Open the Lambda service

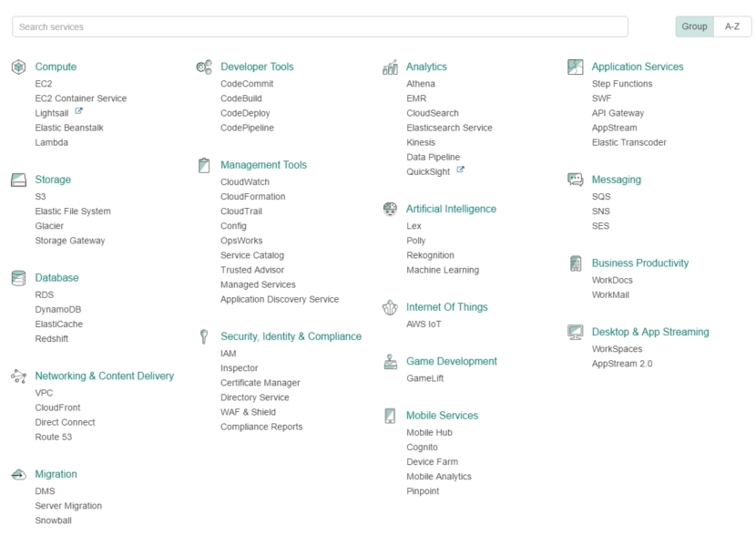pyautogui.click(x=52, y=143)
